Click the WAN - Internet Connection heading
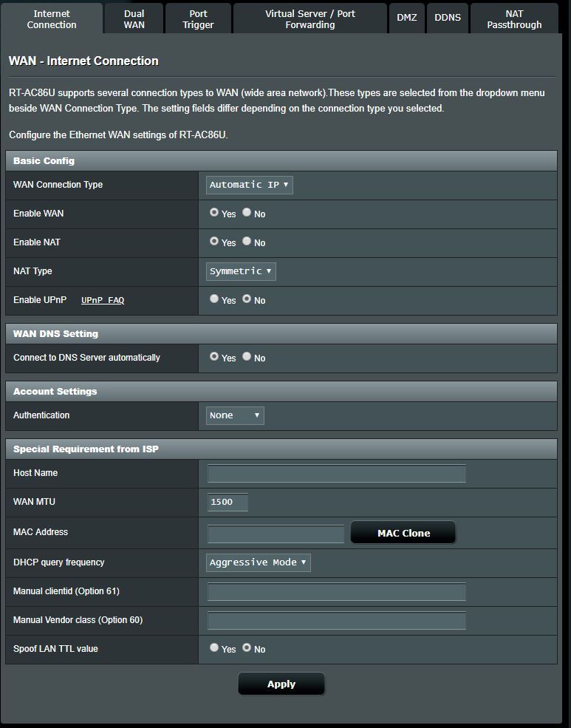571x728 pixels. [83, 61]
